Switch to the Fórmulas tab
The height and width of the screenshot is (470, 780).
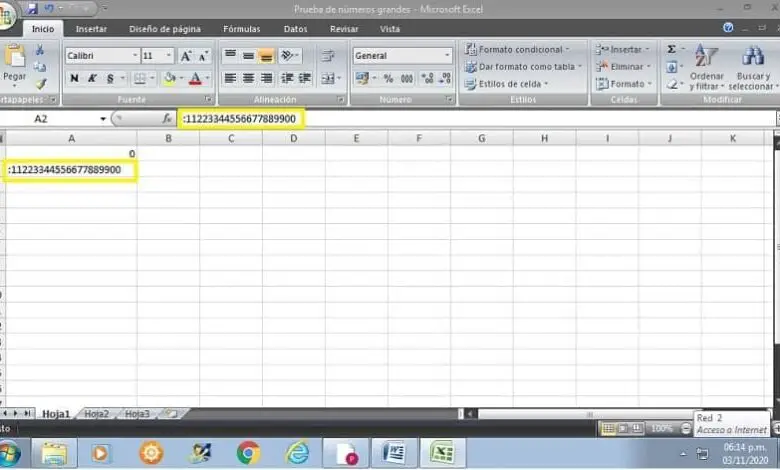point(242,29)
